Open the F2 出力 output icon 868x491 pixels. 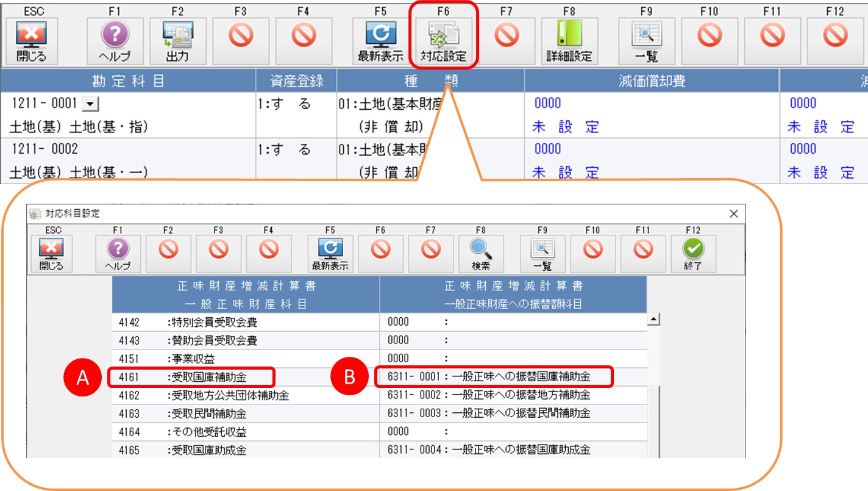pyautogui.click(x=177, y=41)
